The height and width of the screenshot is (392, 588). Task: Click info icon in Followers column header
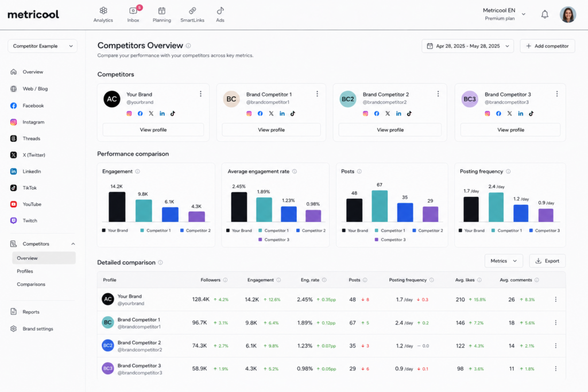[225, 280]
